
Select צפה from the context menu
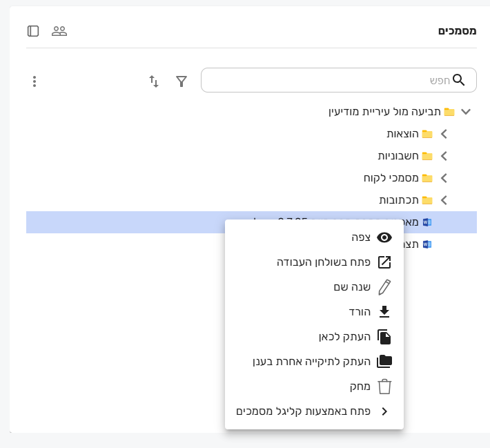coord(361,237)
